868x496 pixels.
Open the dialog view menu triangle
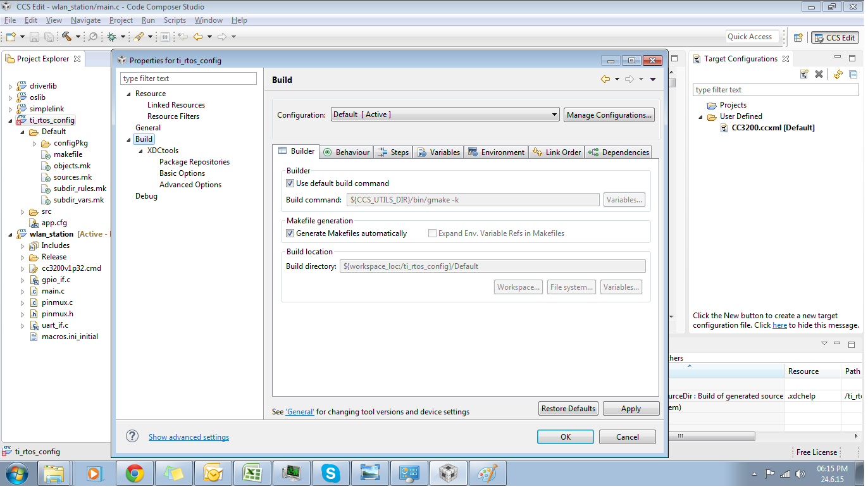coord(653,80)
